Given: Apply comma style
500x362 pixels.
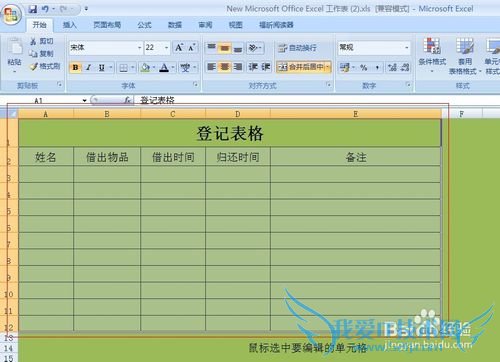Looking at the screenshot, I should (x=377, y=67).
